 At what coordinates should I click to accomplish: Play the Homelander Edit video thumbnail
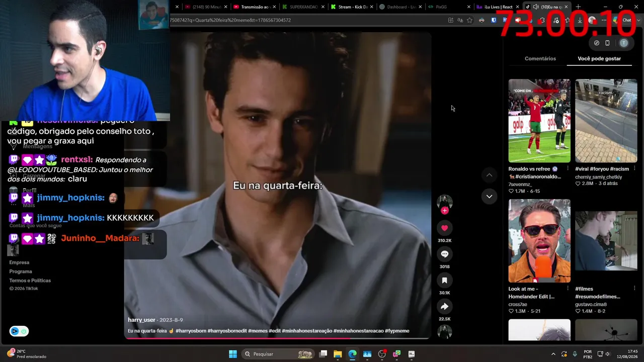(539, 241)
